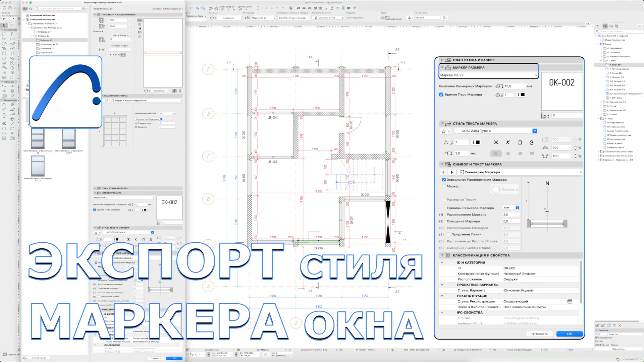Enable the Продление Линии checkbox
Image resolution: width=644 pixels, height=362 pixels.
pos(448,234)
